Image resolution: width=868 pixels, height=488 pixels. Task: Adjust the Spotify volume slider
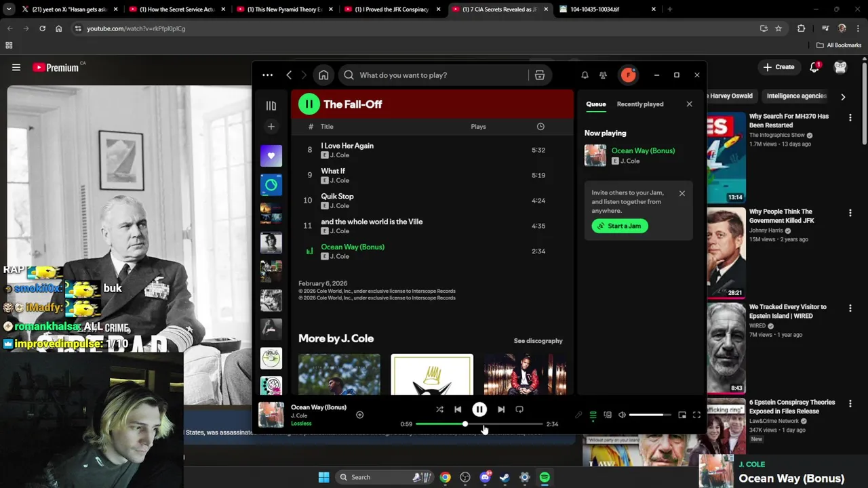650,415
